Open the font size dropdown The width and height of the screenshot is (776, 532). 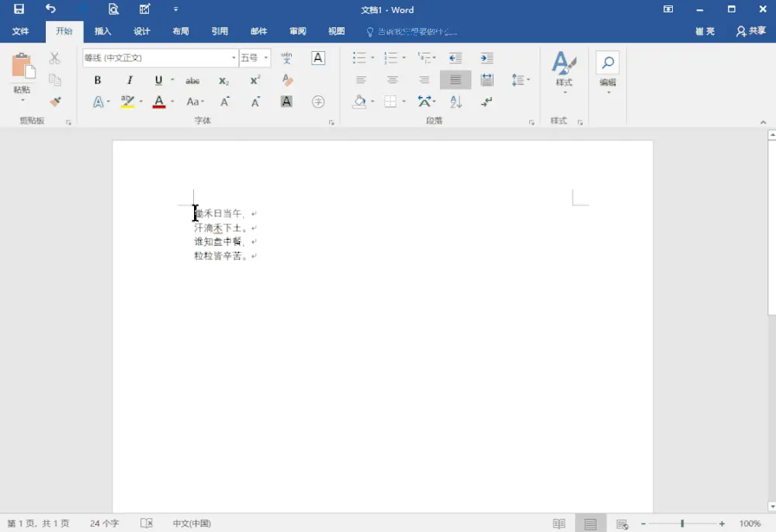pyautogui.click(x=266, y=58)
